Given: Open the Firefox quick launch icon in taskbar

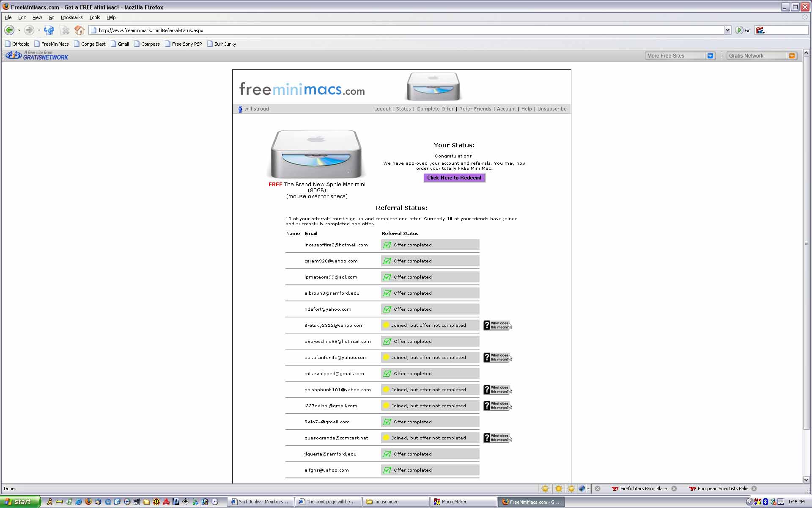Looking at the screenshot, I should [88, 502].
